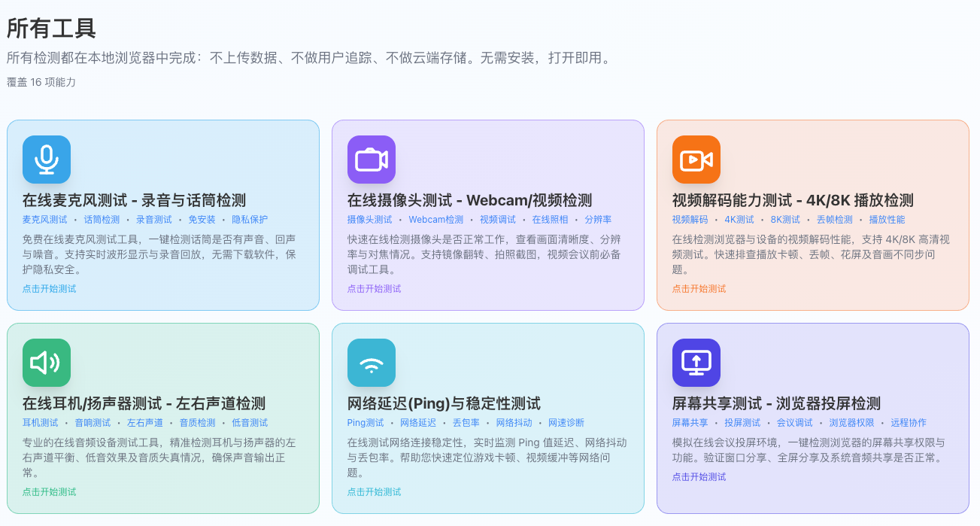Open 在线麦克风测试 card title
This screenshot has height=526, width=980.
click(134, 200)
